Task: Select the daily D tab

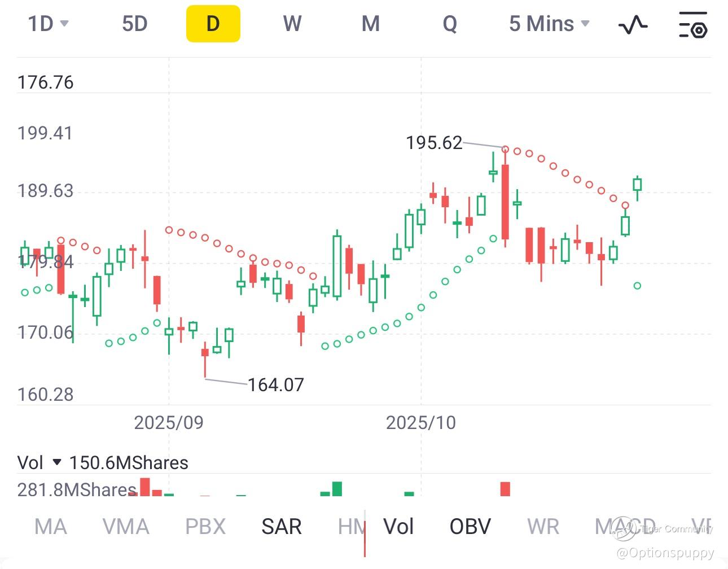Action: click(x=213, y=24)
